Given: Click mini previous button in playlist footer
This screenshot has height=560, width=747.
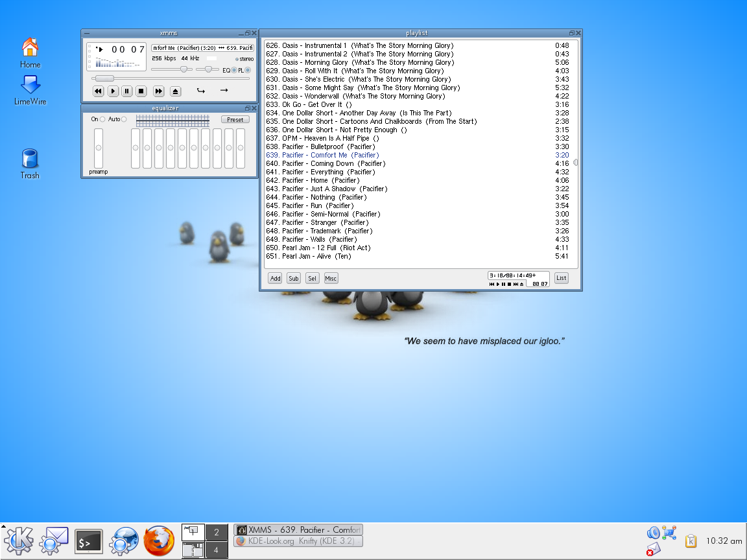Looking at the screenshot, I should [492, 285].
